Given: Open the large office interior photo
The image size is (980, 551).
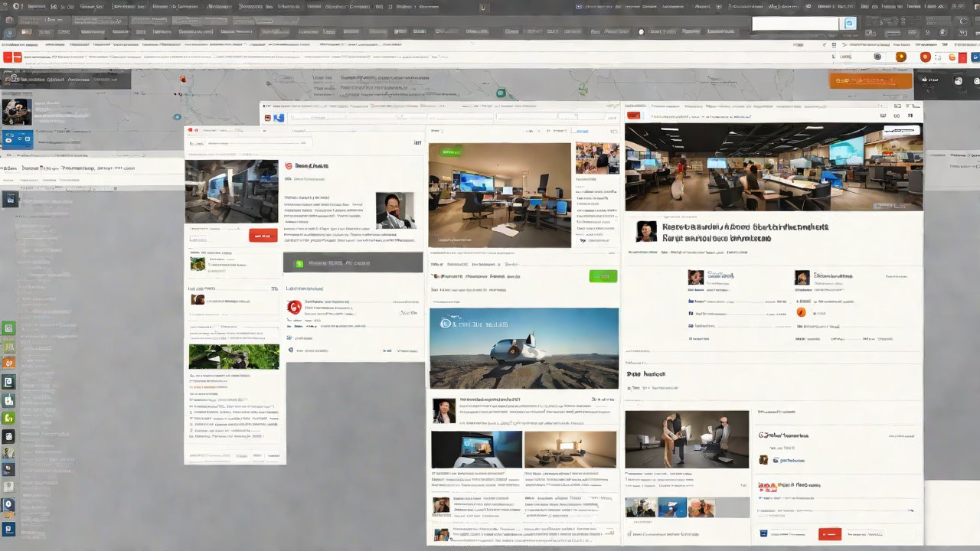Looking at the screenshot, I should click(773, 167).
